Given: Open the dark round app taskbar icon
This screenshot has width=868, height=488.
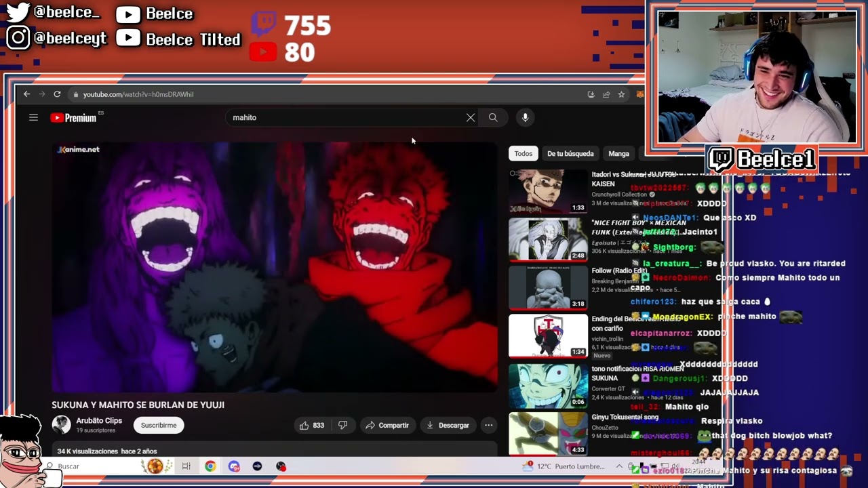Looking at the screenshot, I should (257, 466).
